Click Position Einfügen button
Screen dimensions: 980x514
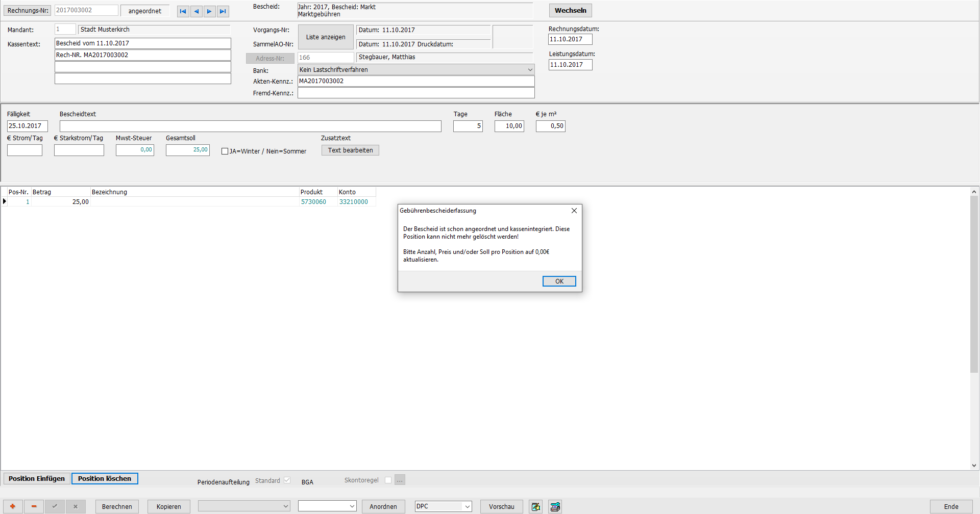coord(37,479)
